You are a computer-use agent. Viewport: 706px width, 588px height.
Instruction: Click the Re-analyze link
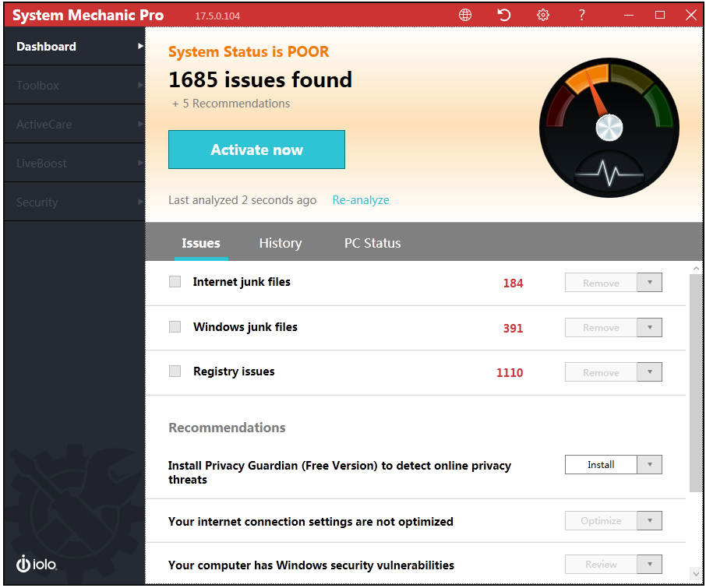tap(361, 199)
